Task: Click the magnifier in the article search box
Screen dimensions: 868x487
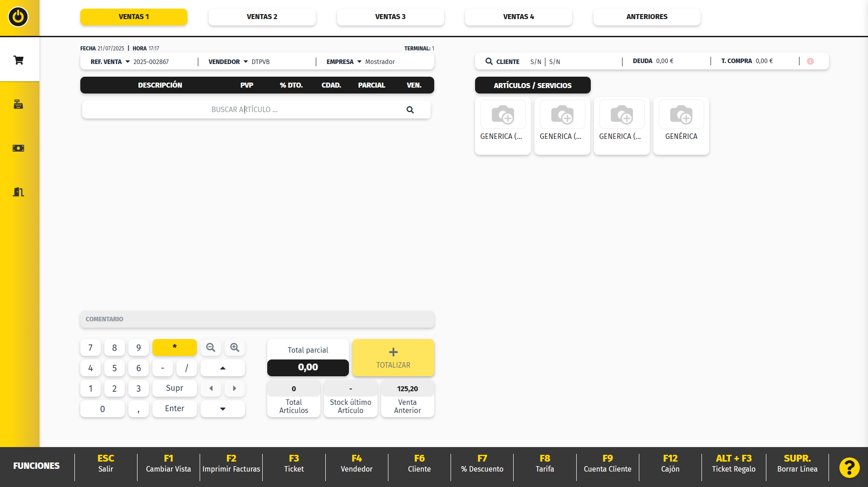Action: [410, 110]
